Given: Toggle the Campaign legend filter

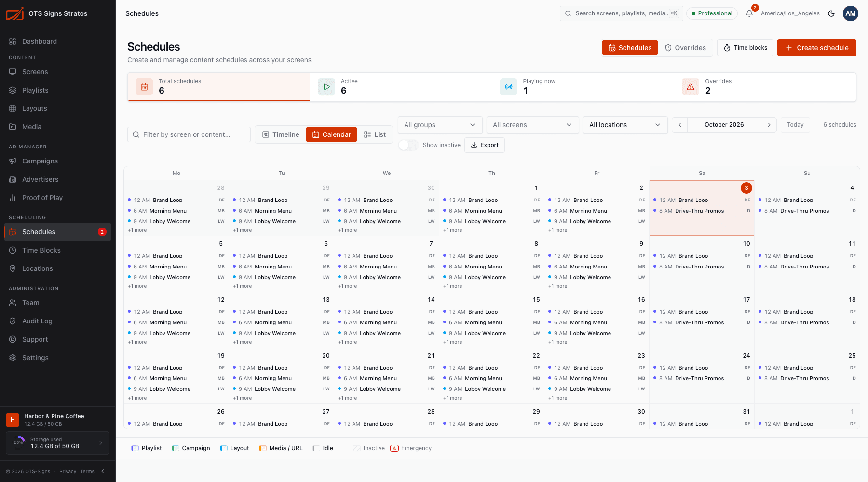Looking at the screenshot, I should 191,448.
